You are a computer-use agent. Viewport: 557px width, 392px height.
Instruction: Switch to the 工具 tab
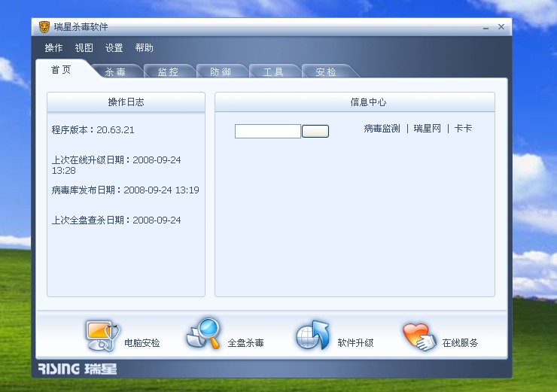(272, 71)
